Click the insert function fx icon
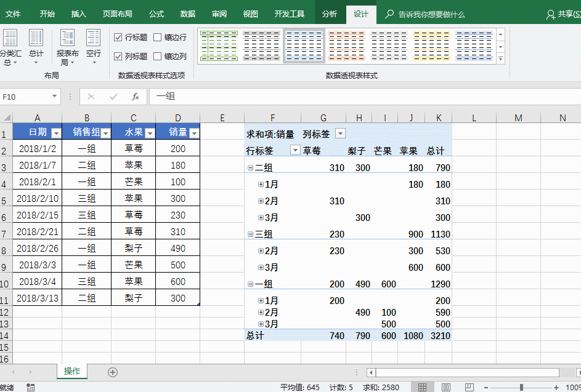The image size is (581, 392). (135, 97)
